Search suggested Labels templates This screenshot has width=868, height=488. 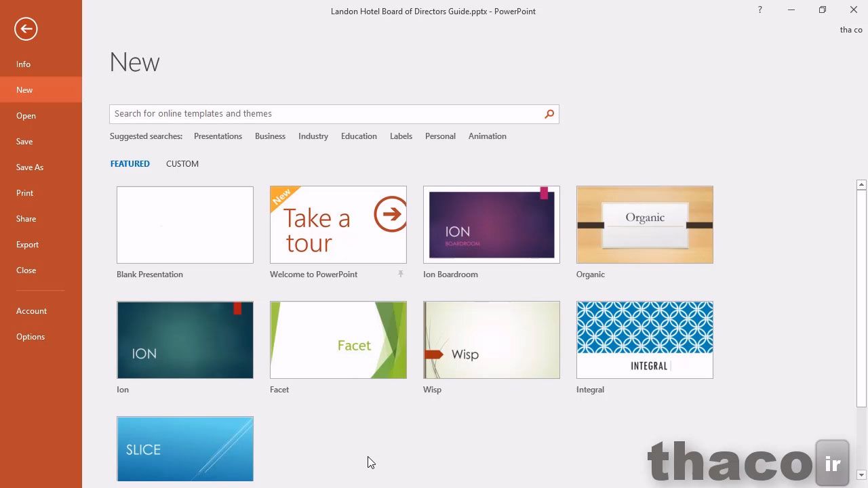click(401, 136)
